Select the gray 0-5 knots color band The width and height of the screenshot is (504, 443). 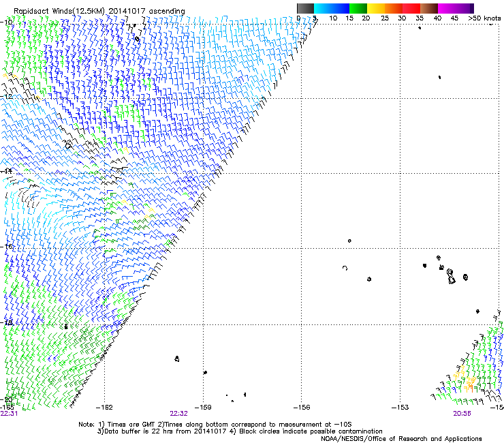(305, 8)
